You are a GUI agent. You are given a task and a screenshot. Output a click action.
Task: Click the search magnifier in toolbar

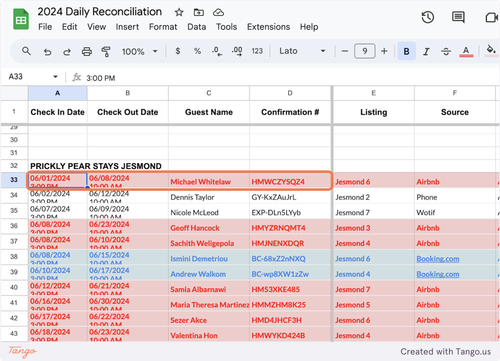pyautogui.click(x=26, y=51)
